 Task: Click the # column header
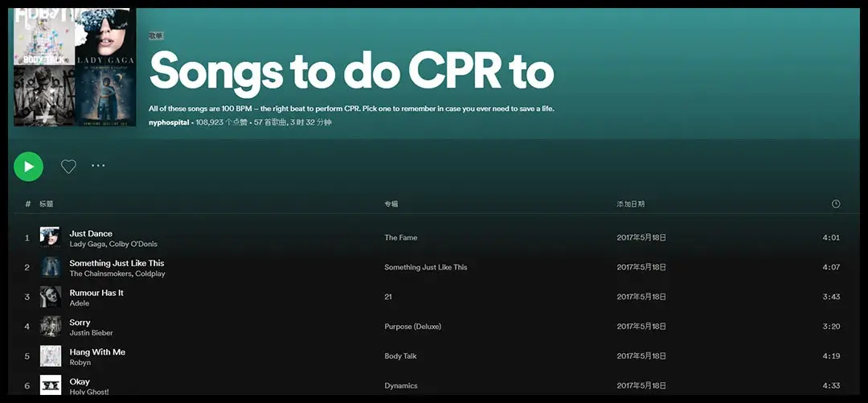click(x=27, y=204)
